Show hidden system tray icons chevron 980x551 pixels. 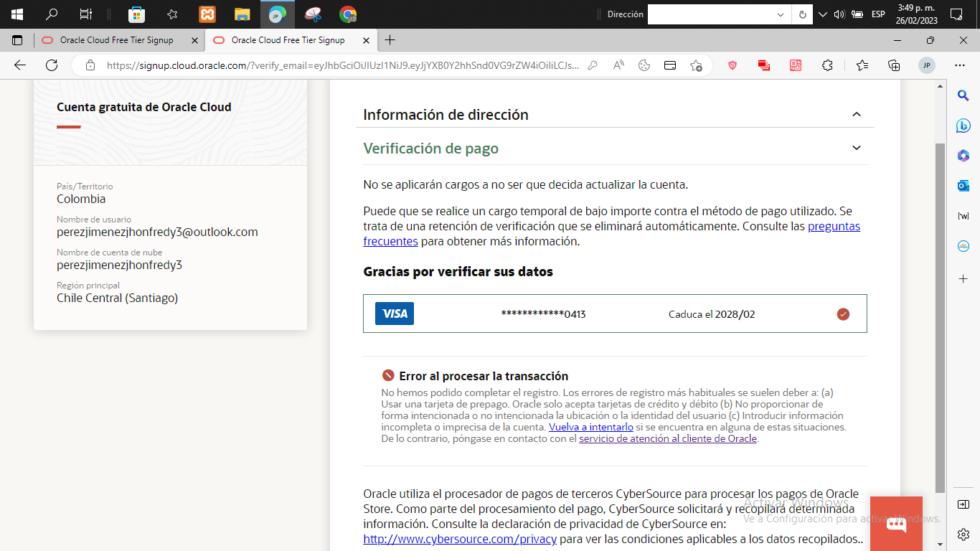[822, 14]
